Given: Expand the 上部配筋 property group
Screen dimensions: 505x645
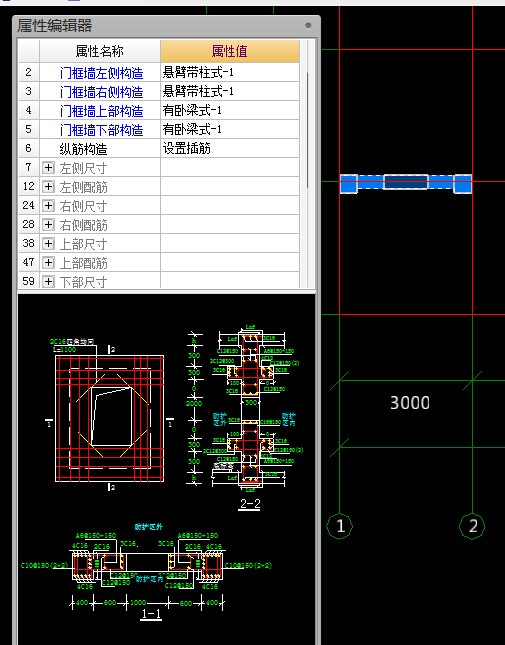Looking at the screenshot, I should coord(49,262).
